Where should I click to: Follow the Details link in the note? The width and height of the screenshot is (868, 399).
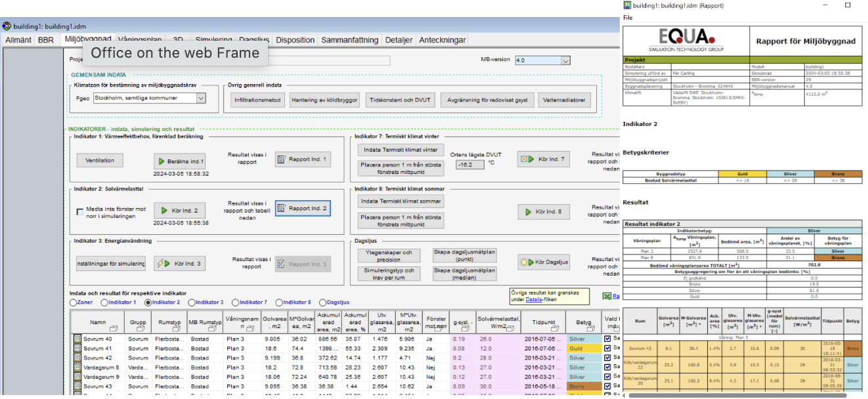(533, 299)
